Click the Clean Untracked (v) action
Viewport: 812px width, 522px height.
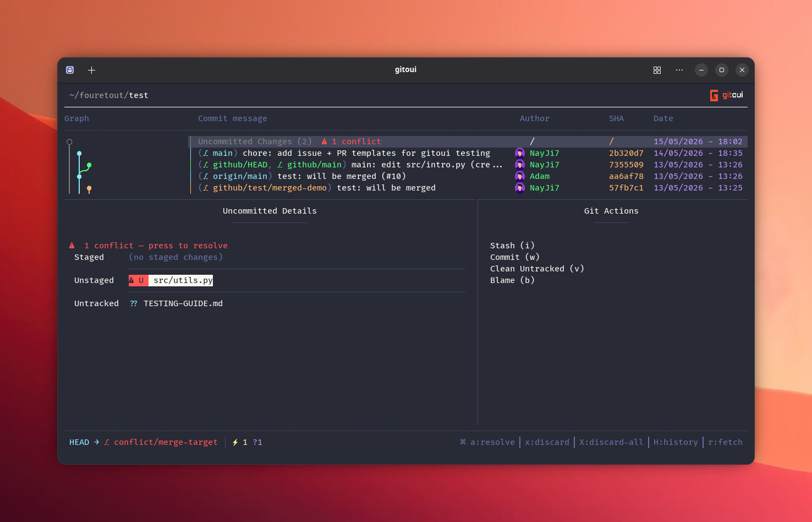[537, 269]
